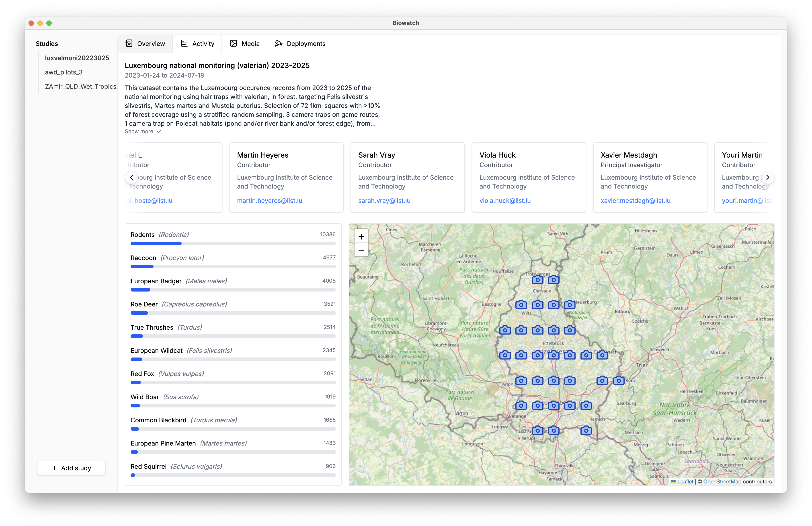Click the Media image icon

point(233,43)
